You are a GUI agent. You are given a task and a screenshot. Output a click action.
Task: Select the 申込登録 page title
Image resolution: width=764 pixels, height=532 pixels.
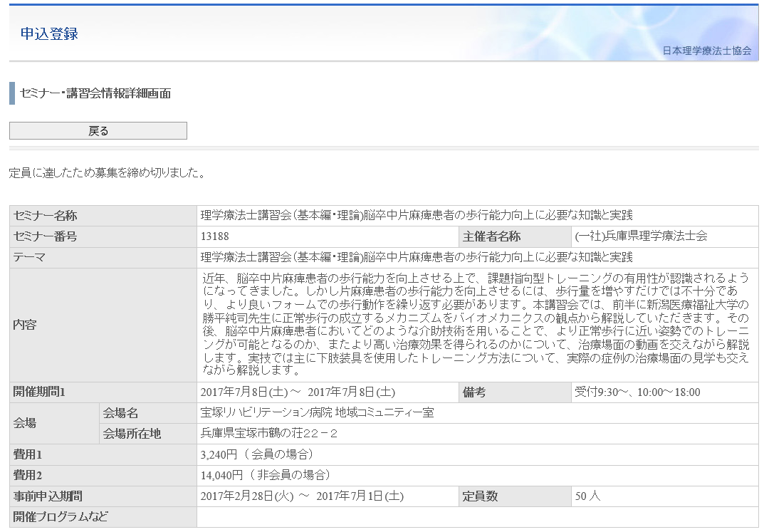[x=49, y=33]
